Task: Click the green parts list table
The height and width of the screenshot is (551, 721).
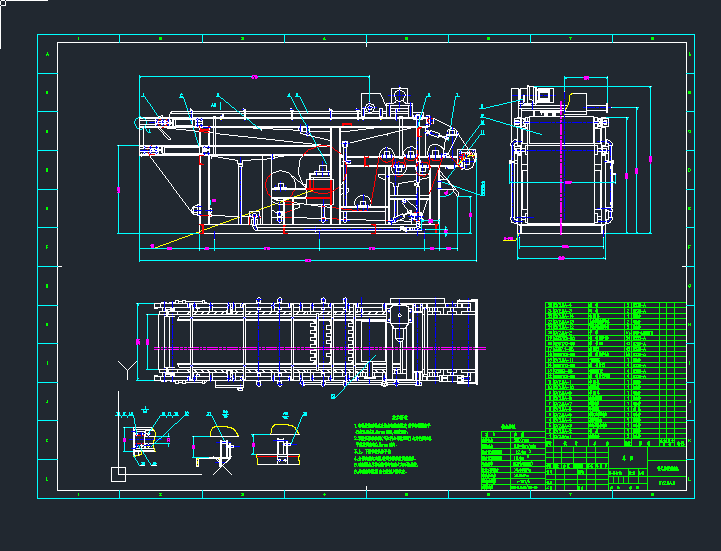Action: click(x=615, y=374)
